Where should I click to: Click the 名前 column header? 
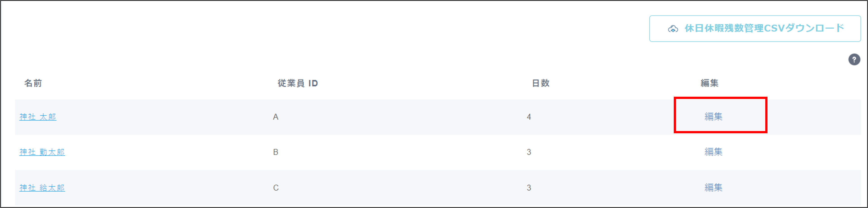click(x=33, y=83)
